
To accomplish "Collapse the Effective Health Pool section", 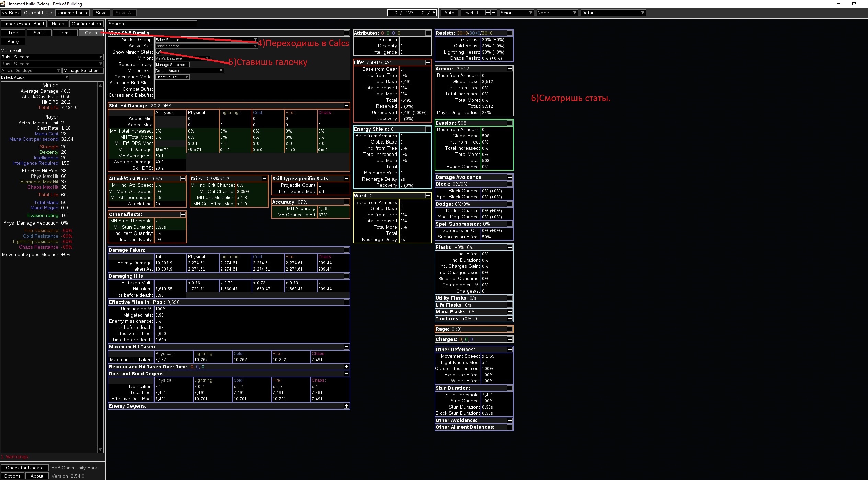I will 346,302.
